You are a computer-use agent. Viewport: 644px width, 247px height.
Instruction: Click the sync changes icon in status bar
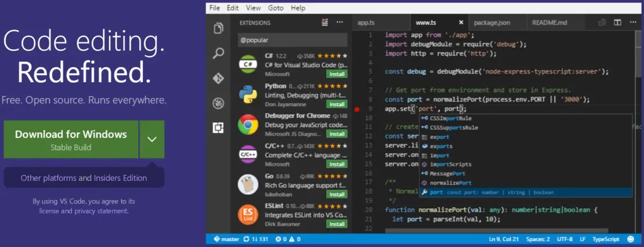(246, 239)
